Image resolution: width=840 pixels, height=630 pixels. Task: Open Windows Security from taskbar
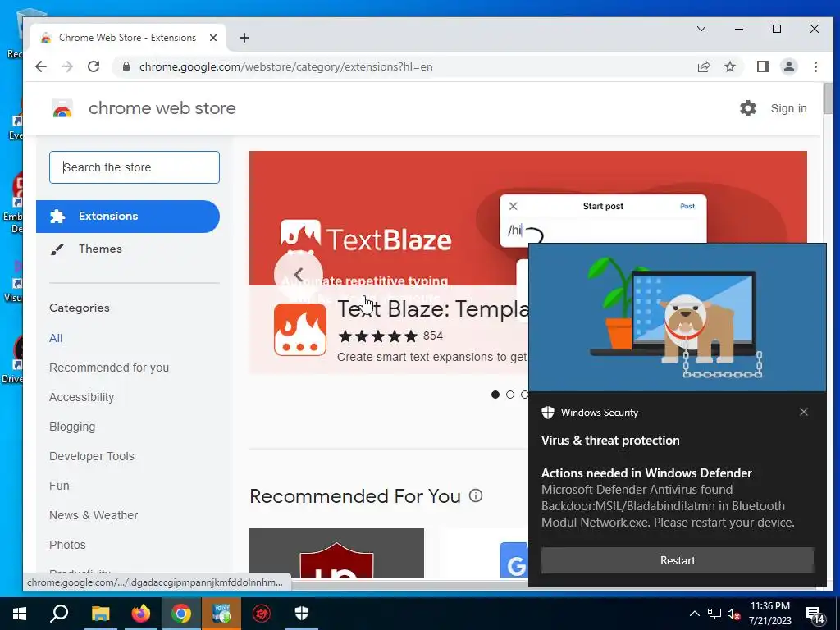(302, 614)
